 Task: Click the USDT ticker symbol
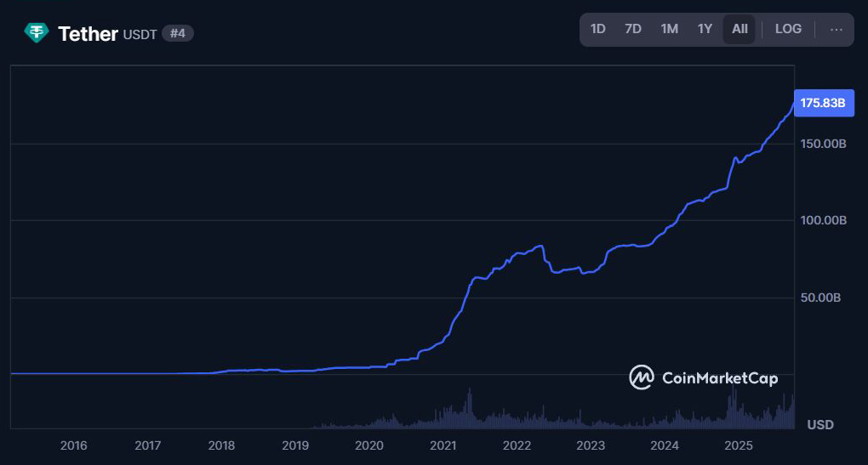click(x=139, y=35)
